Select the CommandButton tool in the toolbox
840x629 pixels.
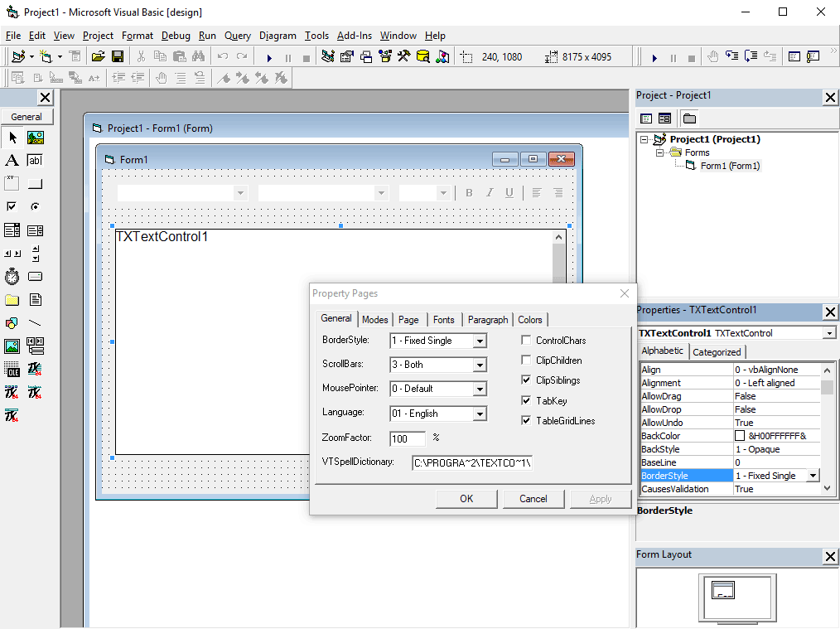(36, 183)
